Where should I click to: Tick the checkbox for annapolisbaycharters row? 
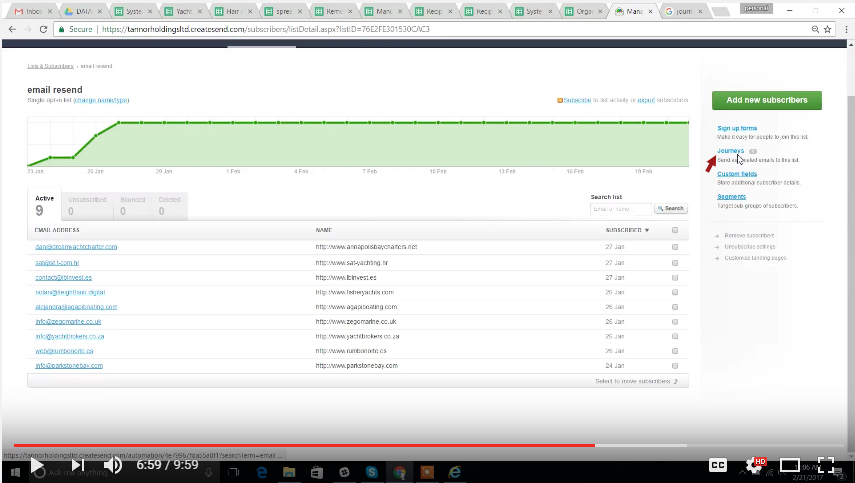(675, 246)
